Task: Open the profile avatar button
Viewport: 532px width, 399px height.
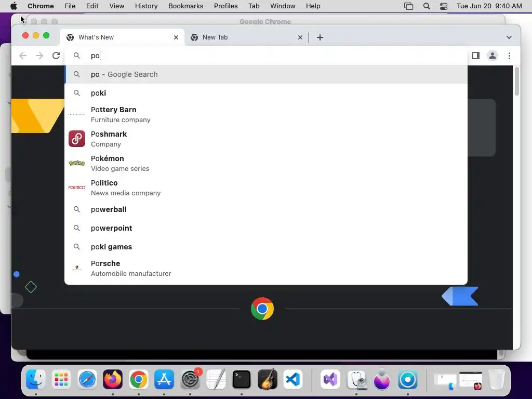Action: click(x=493, y=56)
